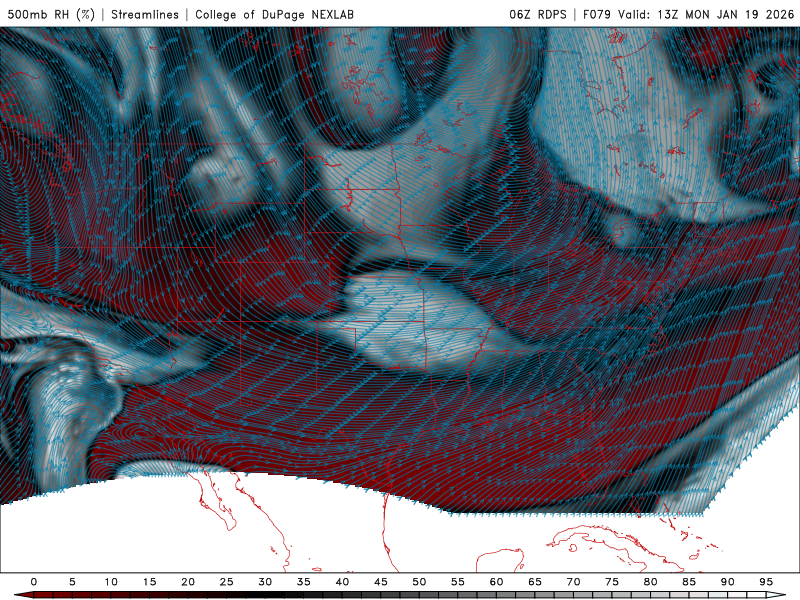The height and width of the screenshot is (600, 800).
Task: Click the colorbar label '55'
Action: pyautogui.click(x=458, y=582)
